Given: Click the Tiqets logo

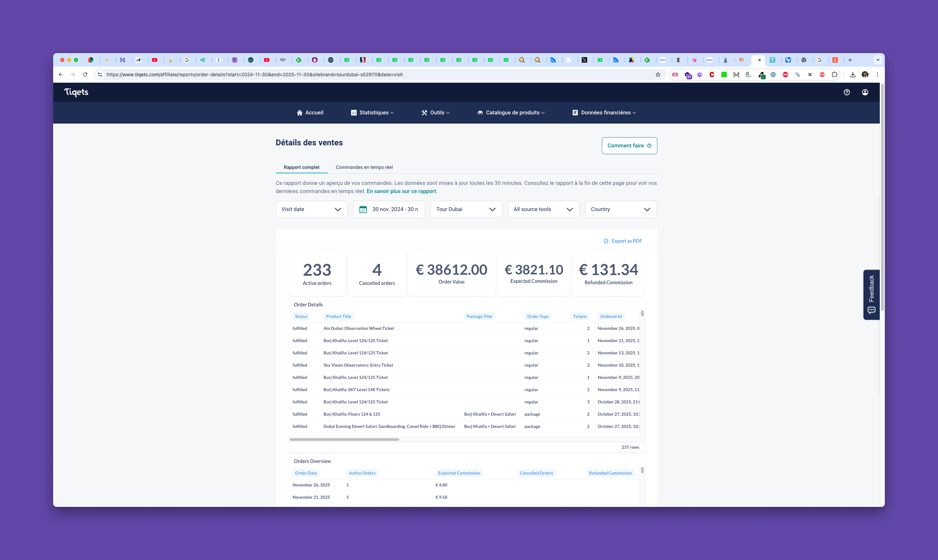Looking at the screenshot, I should point(76,92).
